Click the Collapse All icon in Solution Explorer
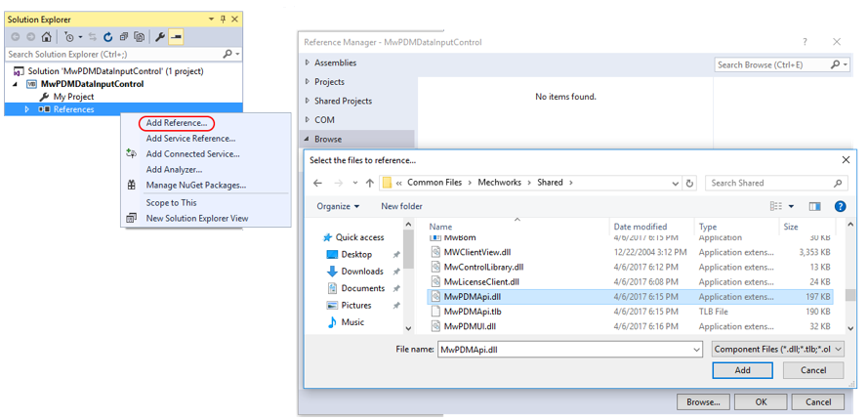868x420 pixels. pyautogui.click(x=124, y=37)
